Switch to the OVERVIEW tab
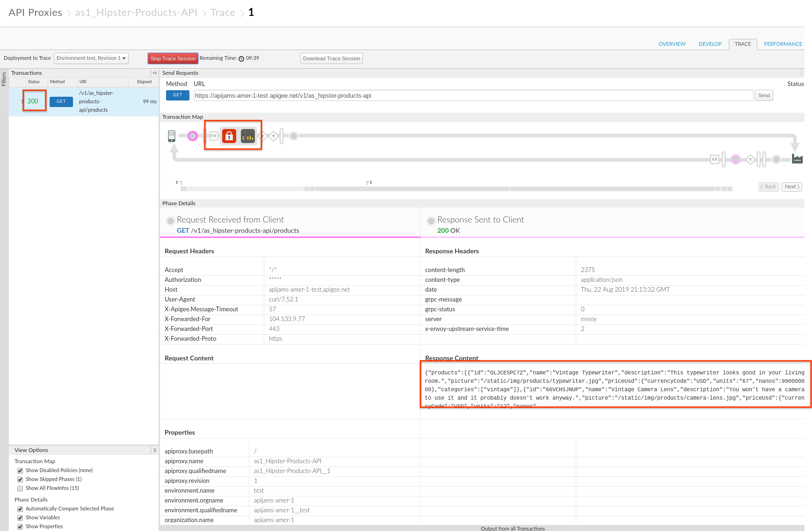Image resolution: width=812 pixels, height=531 pixels. 672,44
